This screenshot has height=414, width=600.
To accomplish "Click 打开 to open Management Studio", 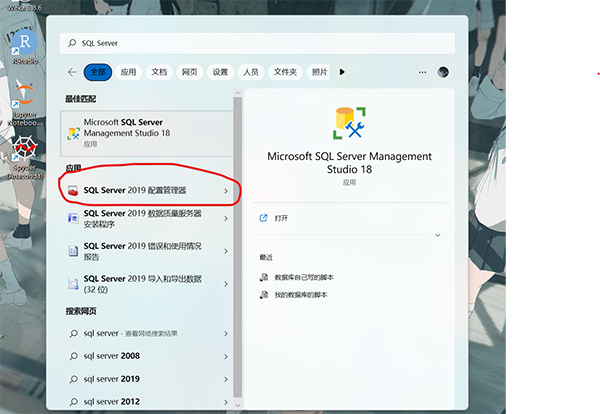I will 281,218.
